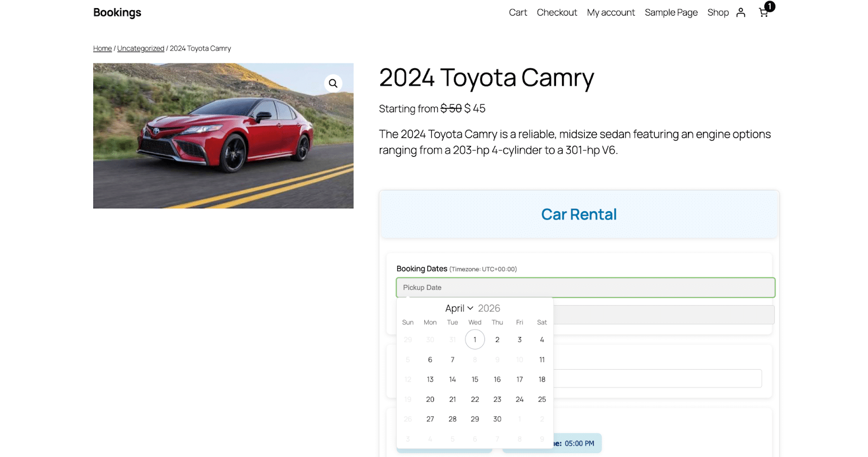Choose April 6 in the date picker
The width and height of the screenshot is (868, 457).
[x=430, y=359]
